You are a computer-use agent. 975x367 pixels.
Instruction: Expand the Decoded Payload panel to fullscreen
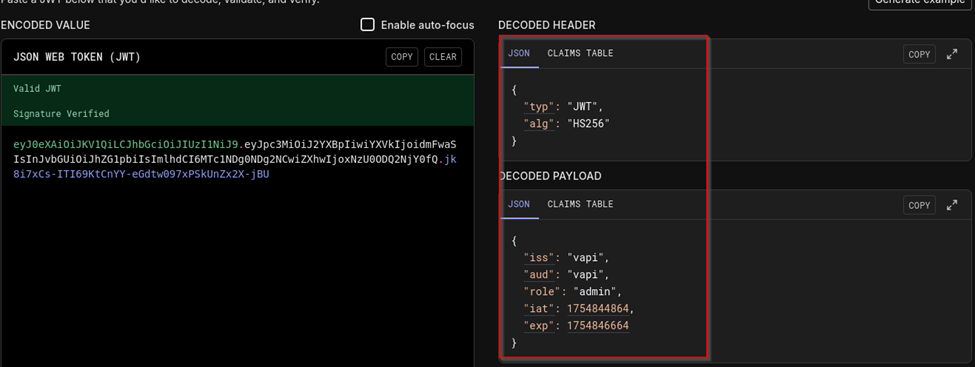click(x=951, y=205)
